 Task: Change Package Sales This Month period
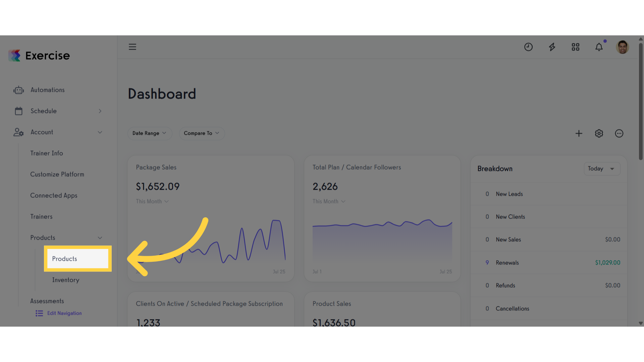click(x=152, y=201)
